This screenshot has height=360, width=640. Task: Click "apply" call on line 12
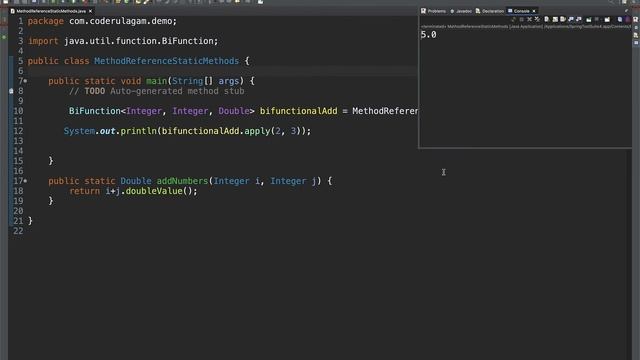pos(257,131)
